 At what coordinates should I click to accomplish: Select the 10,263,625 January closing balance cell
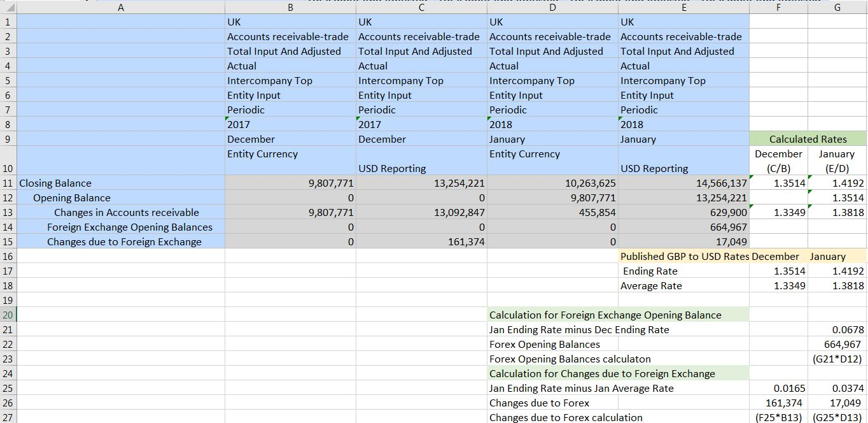[552, 183]
